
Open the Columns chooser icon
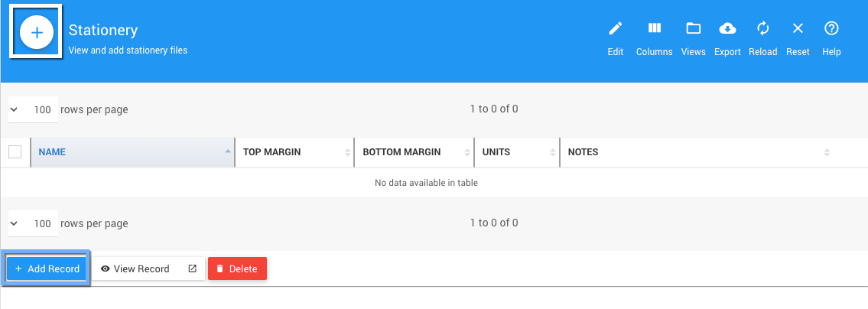point(654,29)
